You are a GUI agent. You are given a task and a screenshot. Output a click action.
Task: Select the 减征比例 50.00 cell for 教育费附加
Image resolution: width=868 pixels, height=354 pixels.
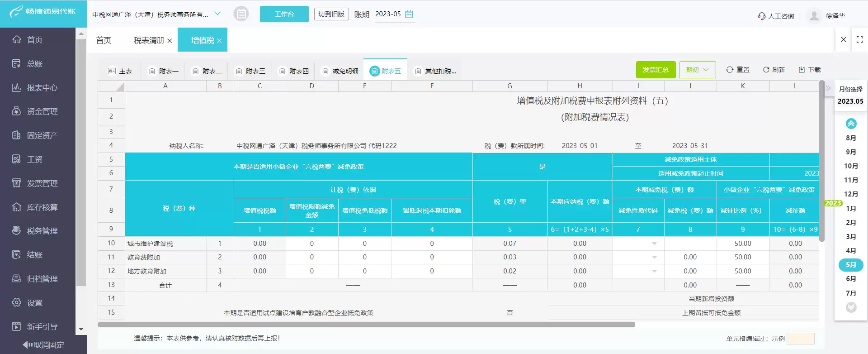(x=743, y=257)
